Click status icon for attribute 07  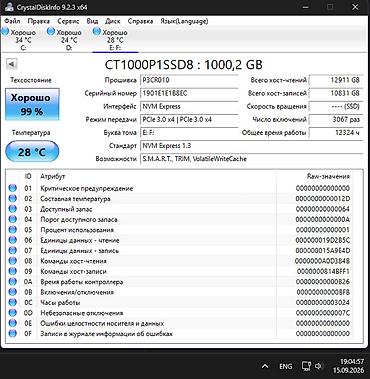point(13,250)
